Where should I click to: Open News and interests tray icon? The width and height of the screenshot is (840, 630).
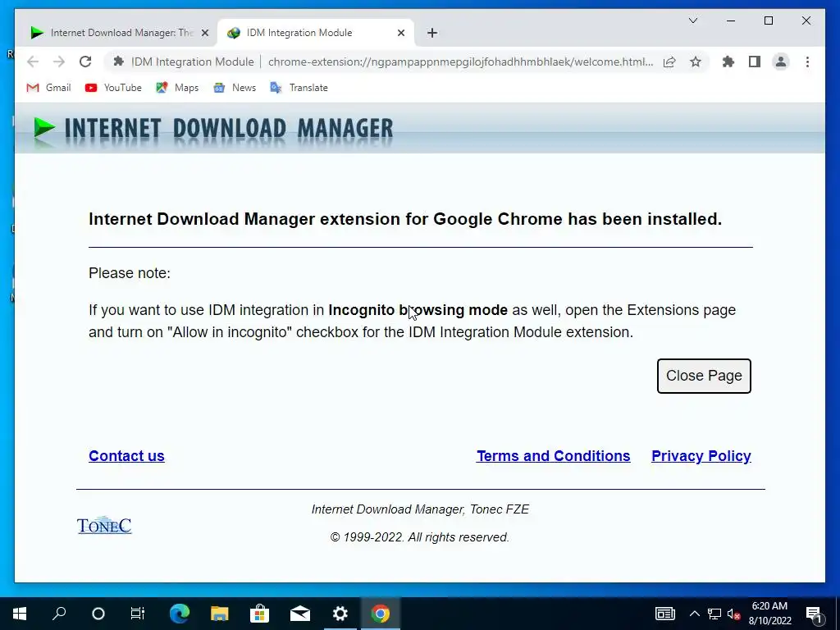tap(664, 614)
